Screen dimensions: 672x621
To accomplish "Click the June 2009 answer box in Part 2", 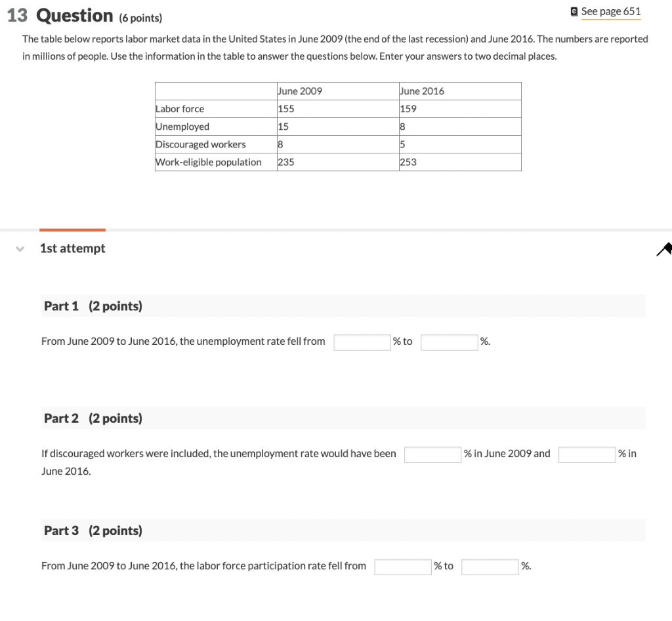I will [x=433, y=454].
